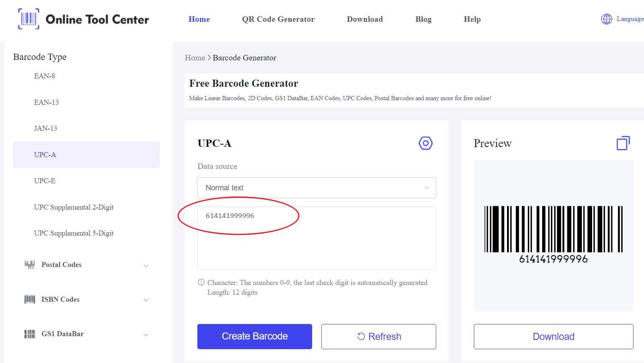Screen dimensions: 644x363
Task: Click the GS1 DataBar barcode icon
Action: (x=29, y=334)
